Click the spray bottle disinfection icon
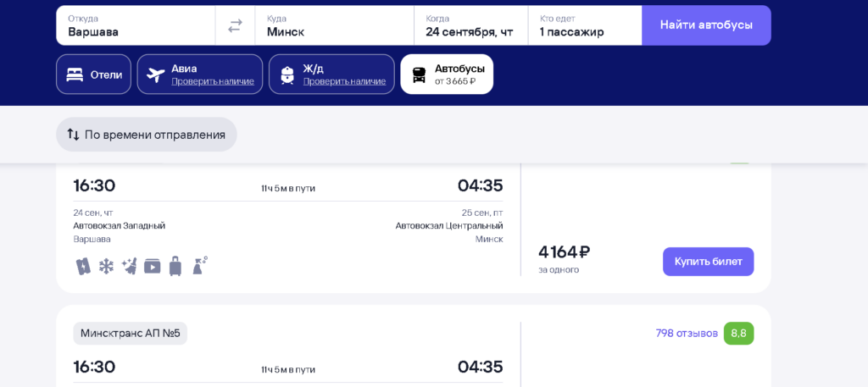The image size is (868, 387). click(x=199, y=265)
